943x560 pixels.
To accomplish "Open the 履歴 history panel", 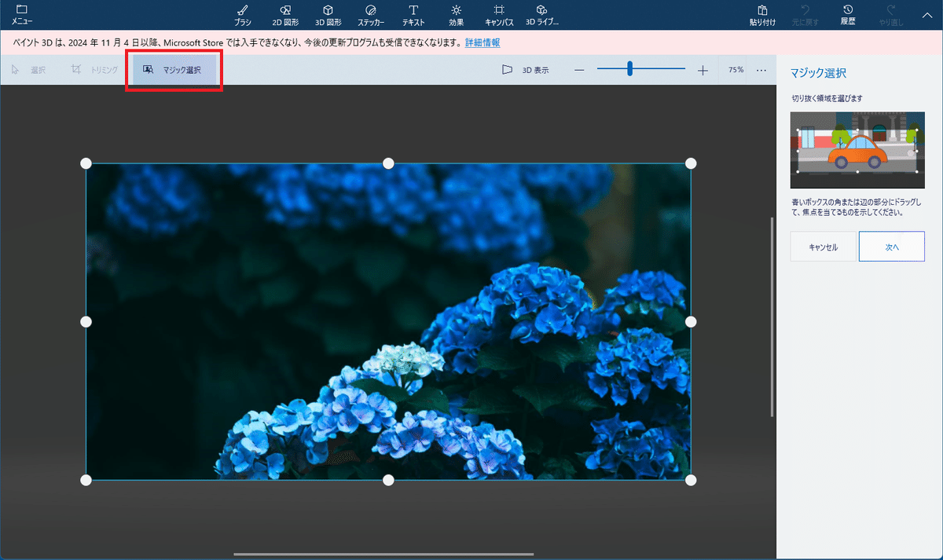I will coord(848,14).
